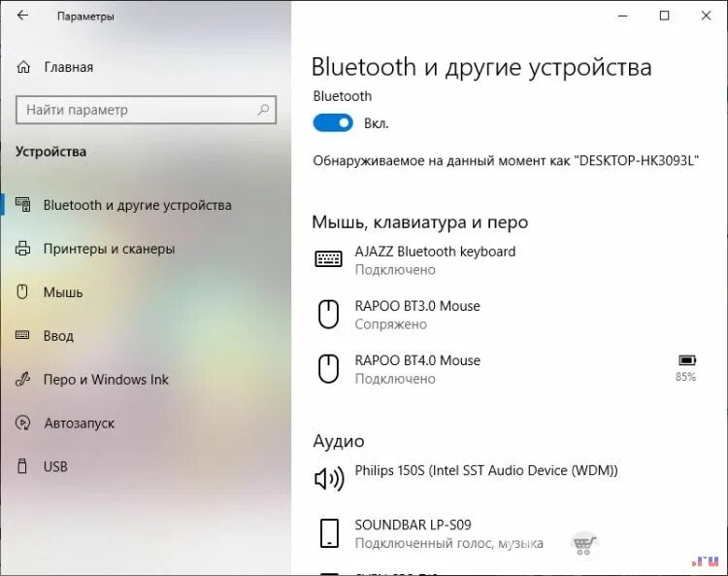
Task: Click the printer icon in sidebar
Action: coord(22,249)
